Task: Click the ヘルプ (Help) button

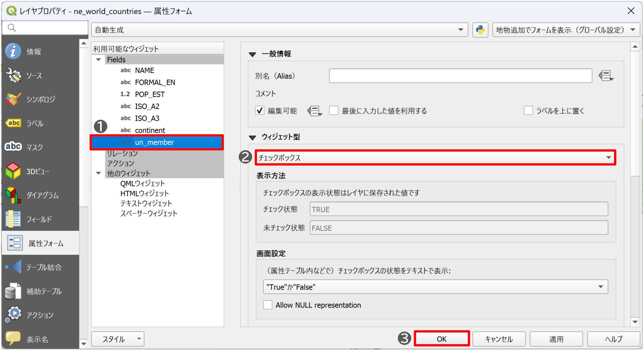Action: (x=613, y=339)
